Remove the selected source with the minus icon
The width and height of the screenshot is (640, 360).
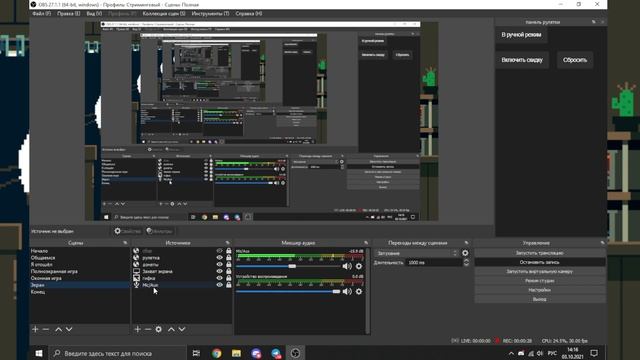pyautogui.click(x=148, y=329)
